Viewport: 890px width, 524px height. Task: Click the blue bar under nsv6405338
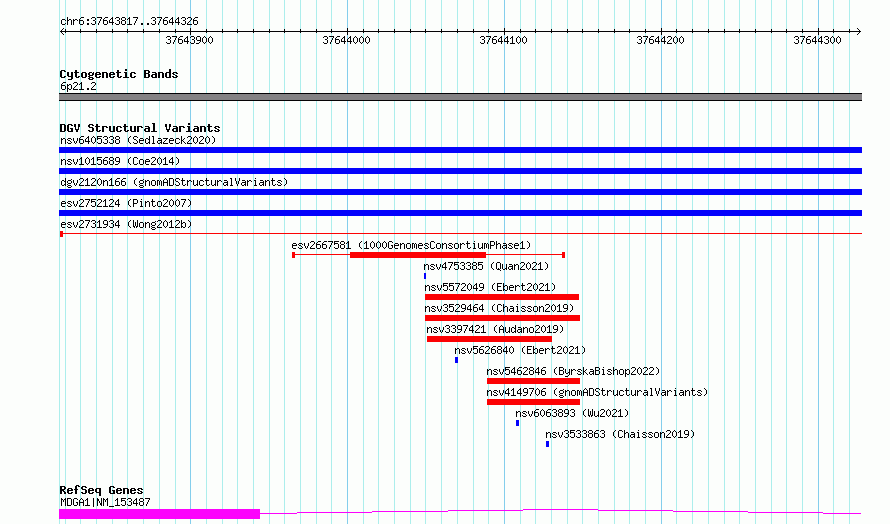[460, 150]
